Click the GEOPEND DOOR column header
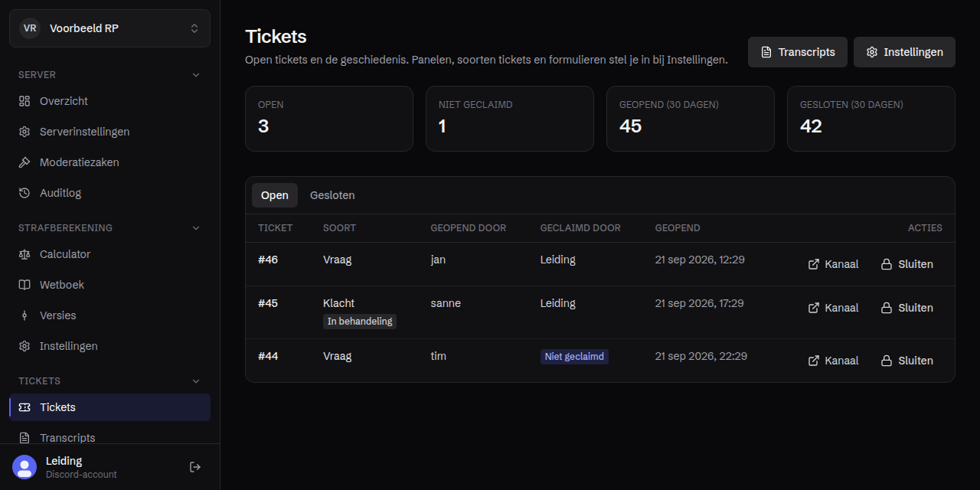The width and height of the screenshot is (980, 490). point(469,228)
